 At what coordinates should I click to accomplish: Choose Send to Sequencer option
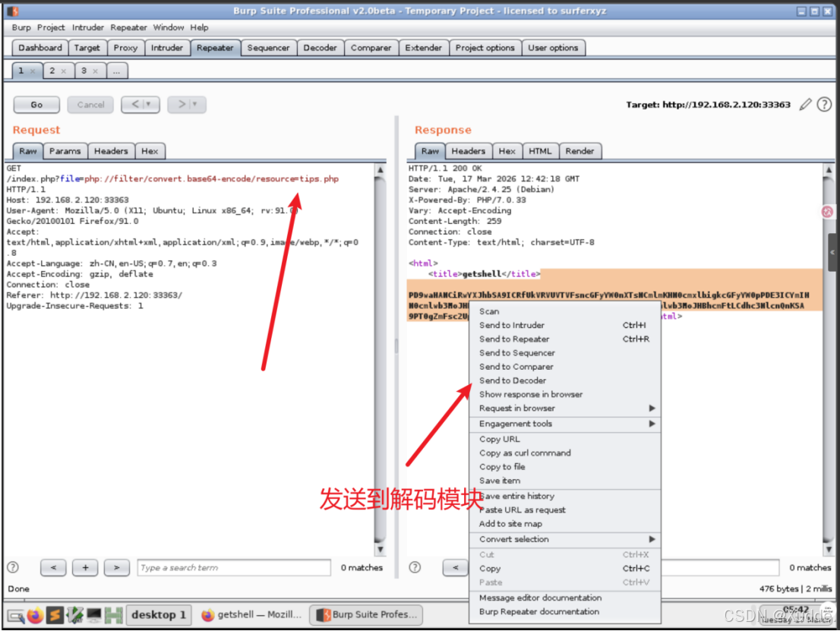click(x=564, y=352)
